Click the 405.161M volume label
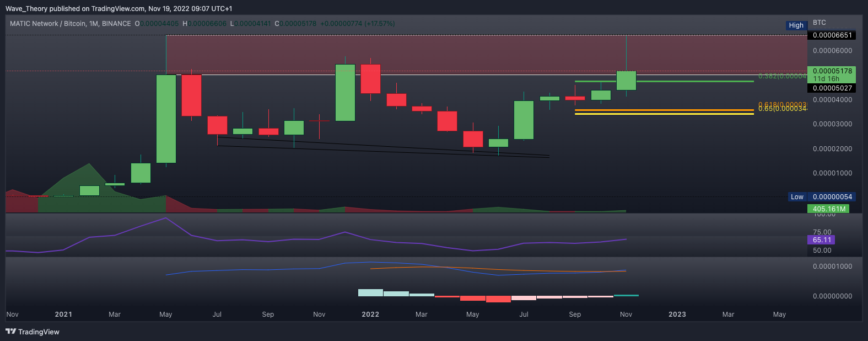 coord(829,209)
